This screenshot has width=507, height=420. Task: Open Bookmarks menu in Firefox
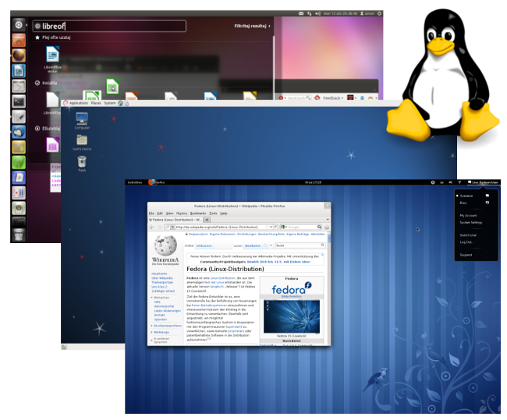[x=200, y=213]
